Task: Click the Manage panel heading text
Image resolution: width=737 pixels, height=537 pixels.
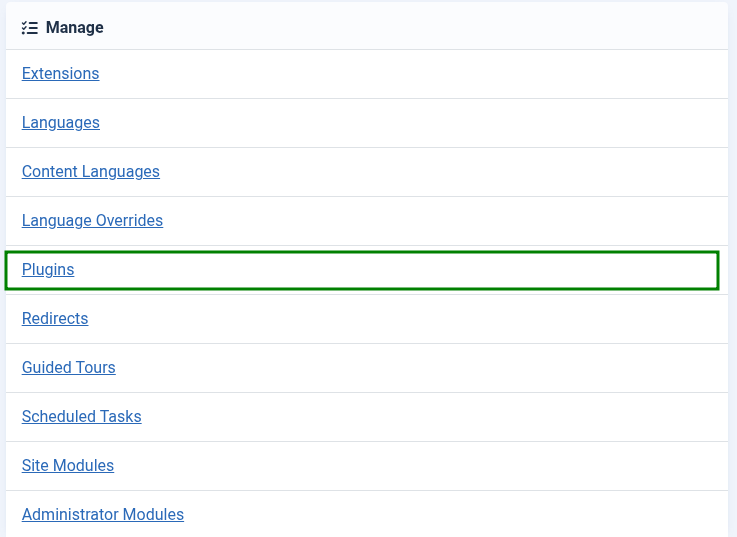Action: (75, 28)
